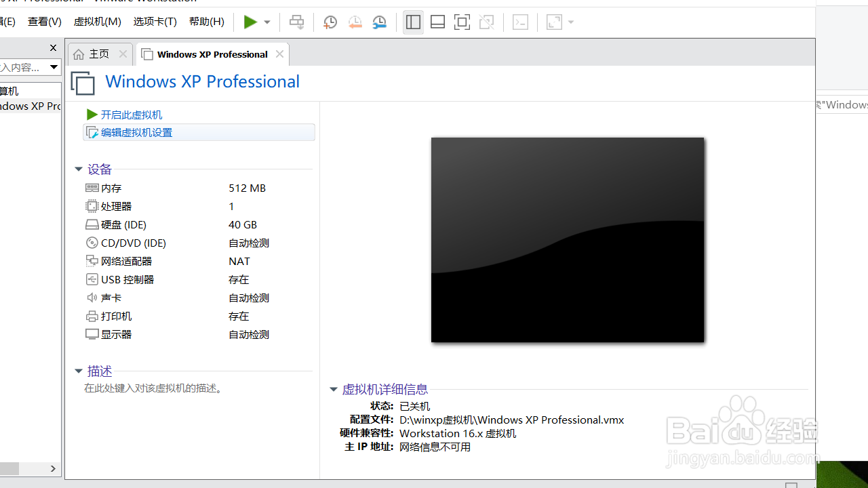Click the stretch guest display icon
This screenshot has height=488, width=868.
coord(554,22)
